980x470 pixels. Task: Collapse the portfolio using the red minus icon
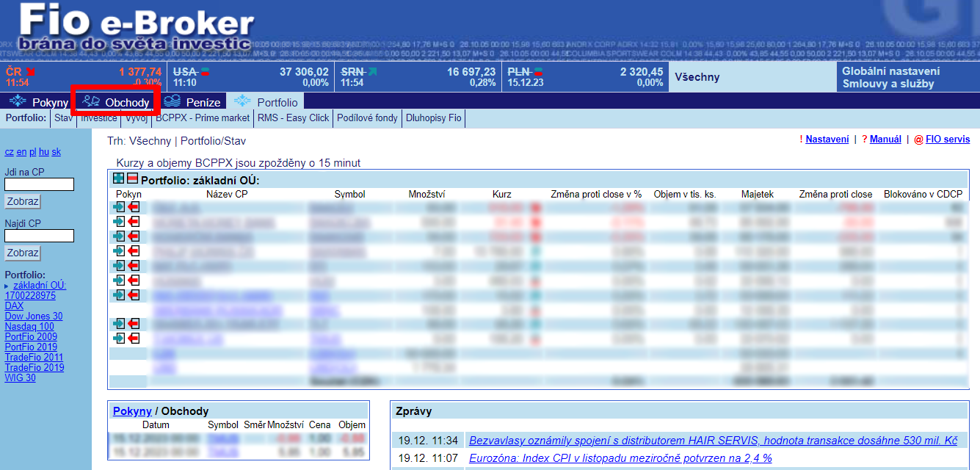tap(132, 178)
